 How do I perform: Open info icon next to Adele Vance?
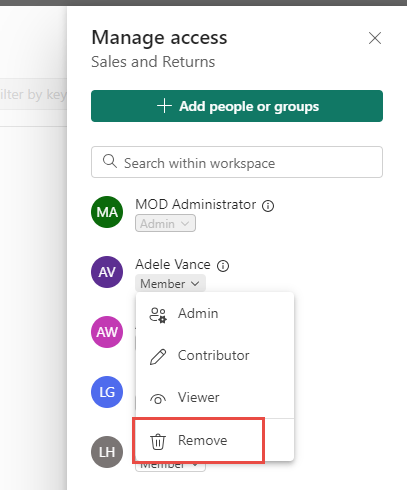click(223, 266)
